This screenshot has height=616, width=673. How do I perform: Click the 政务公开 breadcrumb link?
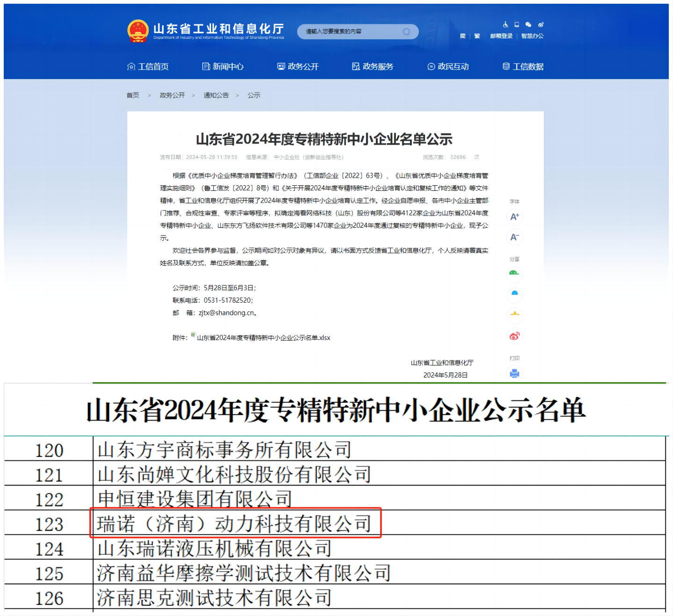(x=172, y=95)
